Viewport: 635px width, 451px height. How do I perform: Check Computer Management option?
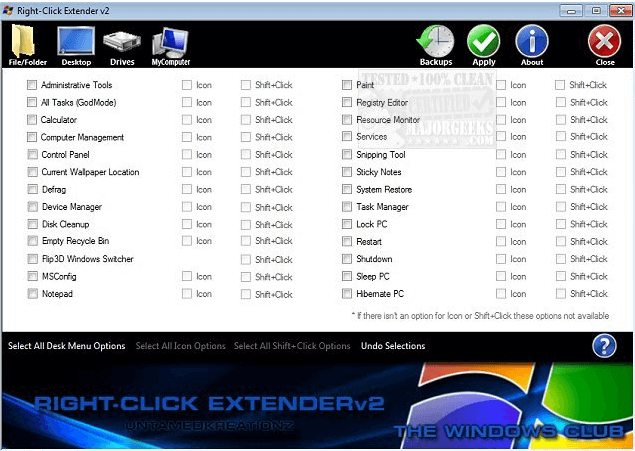pos(32,137)
